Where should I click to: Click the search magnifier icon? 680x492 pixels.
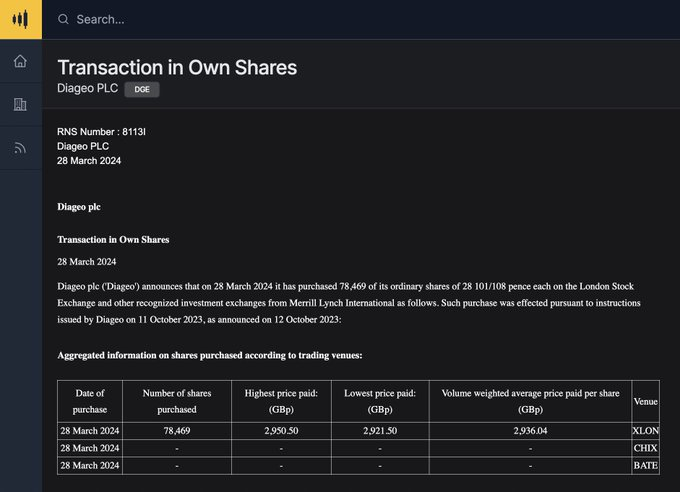(63, 19)
